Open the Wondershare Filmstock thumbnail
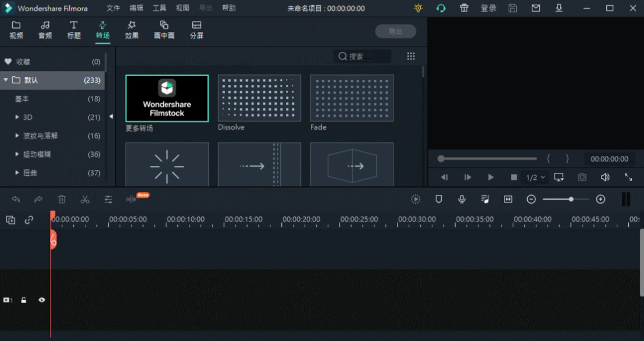This screenshot has width=644, height=341. pos(167,98)
